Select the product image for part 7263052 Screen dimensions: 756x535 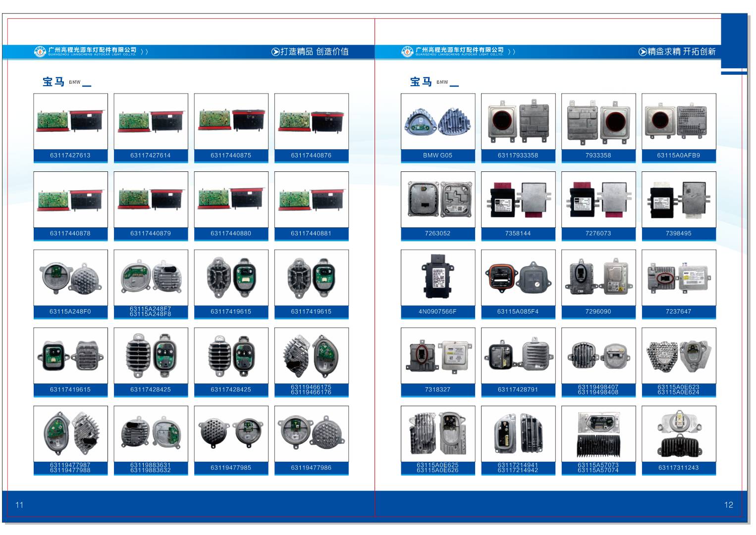click(x=437, y=200)
